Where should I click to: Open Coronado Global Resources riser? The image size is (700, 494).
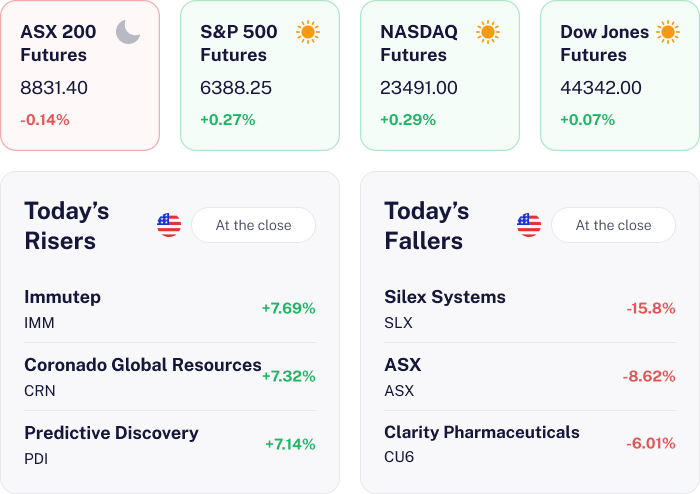(142, 365)
